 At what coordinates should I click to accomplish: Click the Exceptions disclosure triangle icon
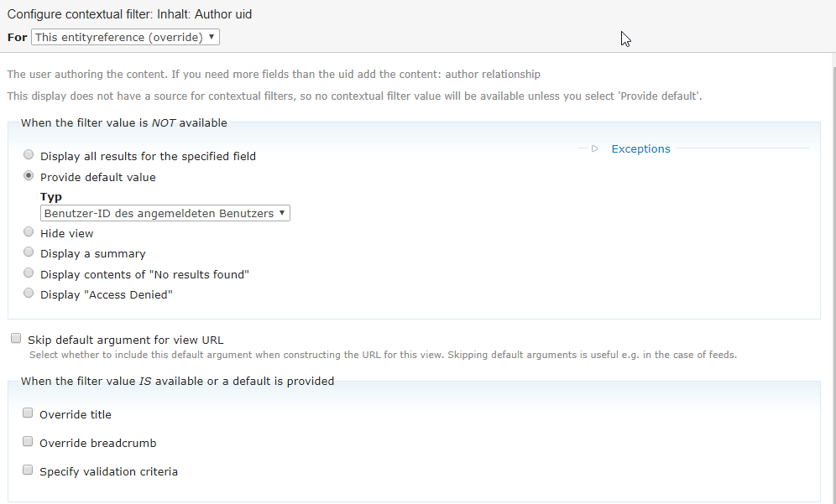point(594,149)
